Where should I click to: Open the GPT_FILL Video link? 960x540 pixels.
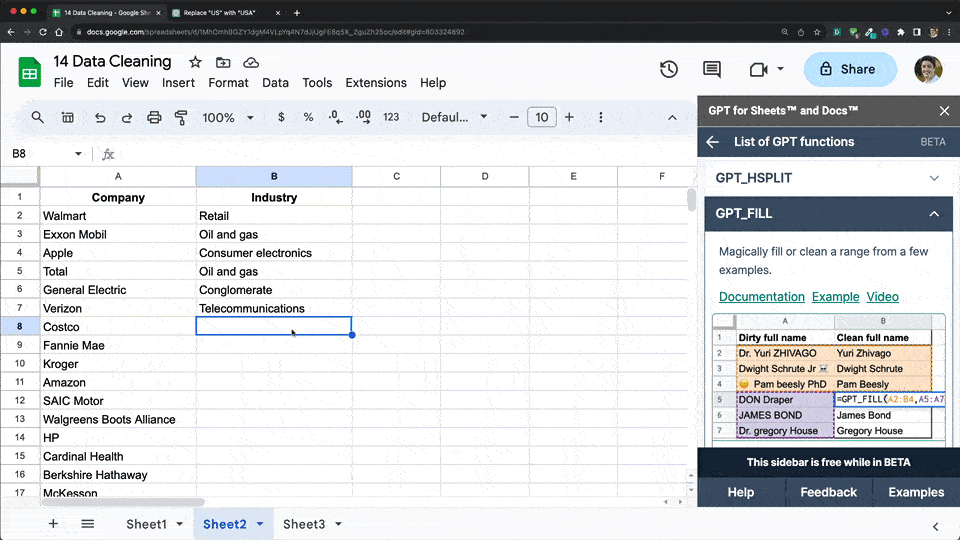[x=882, y=297]
